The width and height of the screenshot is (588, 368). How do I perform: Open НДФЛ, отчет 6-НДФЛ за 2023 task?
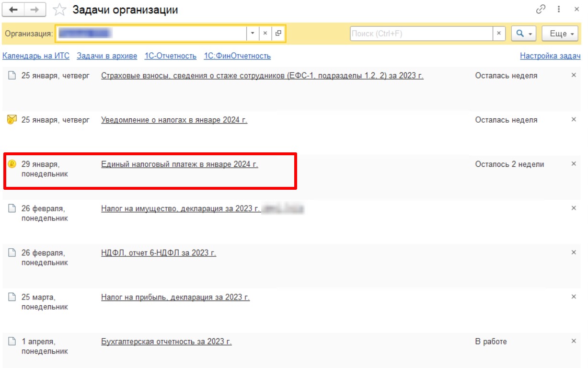pos(159,253)
